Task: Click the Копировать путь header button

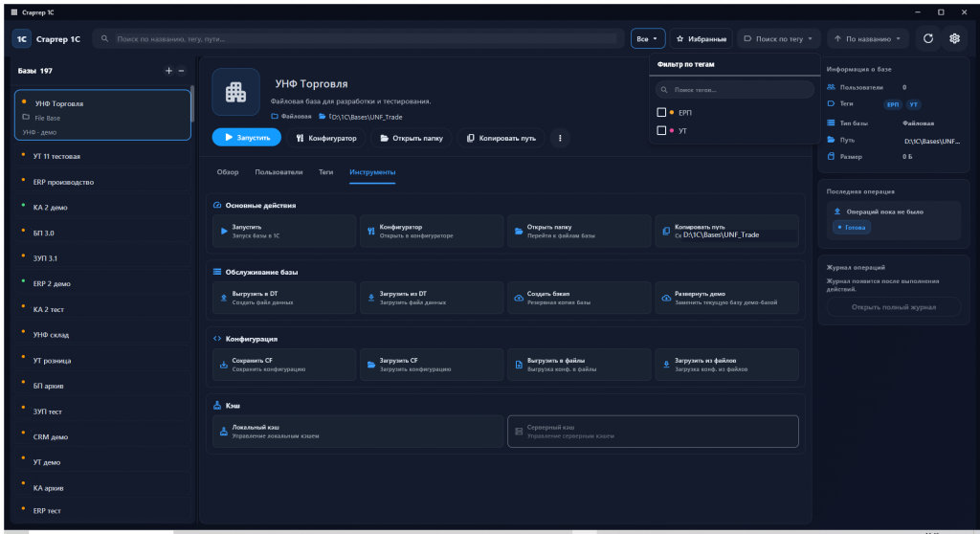Action: [x=501, y=138]
